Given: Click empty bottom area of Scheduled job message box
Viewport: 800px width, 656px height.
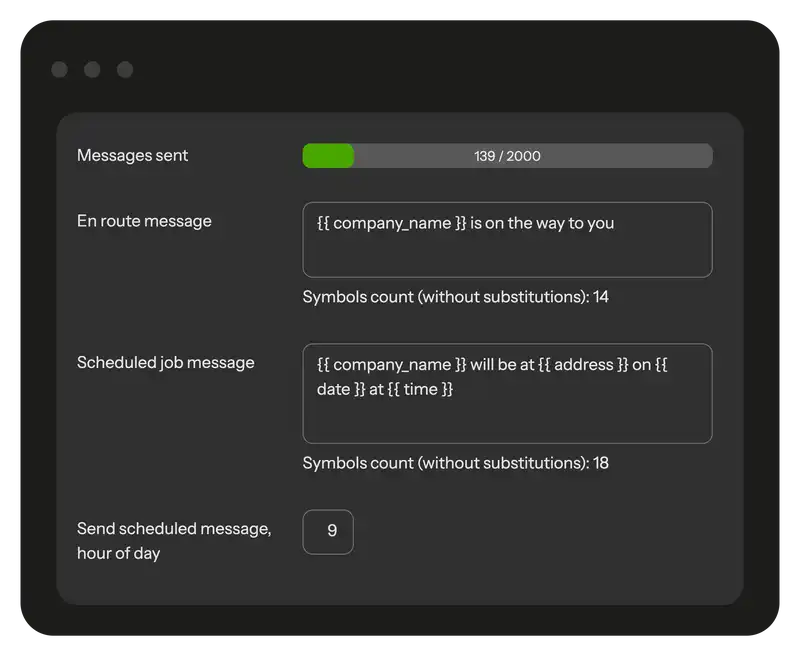Looking at the screenshot, I should (507, 422).
